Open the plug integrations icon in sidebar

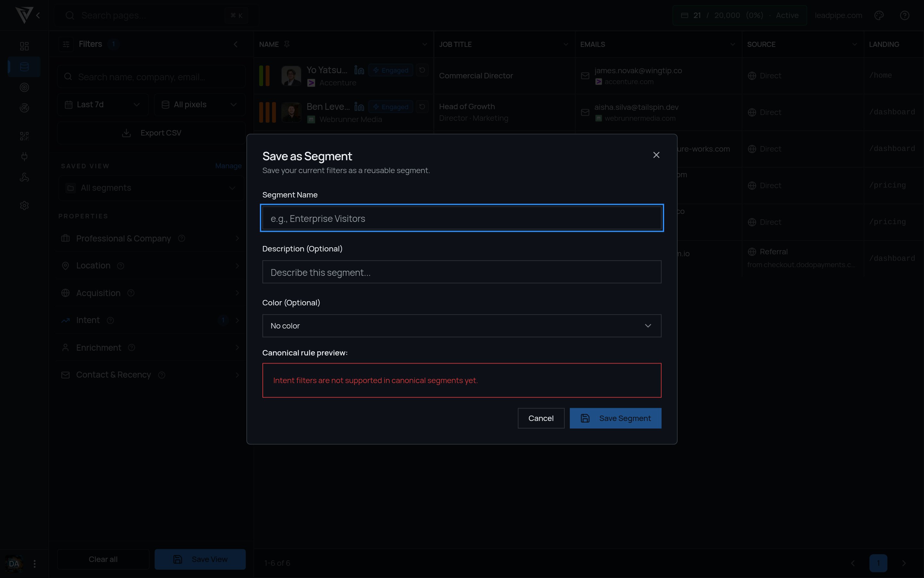coord(24,157)
